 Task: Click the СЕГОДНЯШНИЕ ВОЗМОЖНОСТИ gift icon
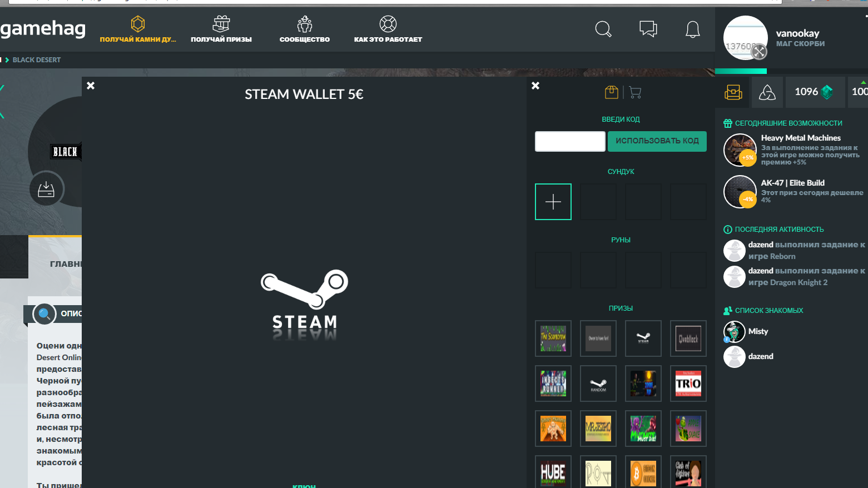coord(728,123)
